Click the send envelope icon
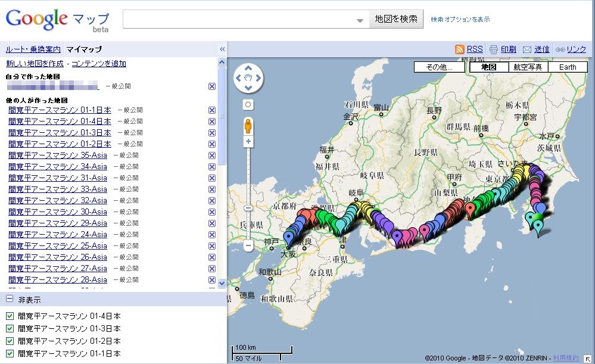595x364 pixels. pyautogui.click(x=527, y=49)
